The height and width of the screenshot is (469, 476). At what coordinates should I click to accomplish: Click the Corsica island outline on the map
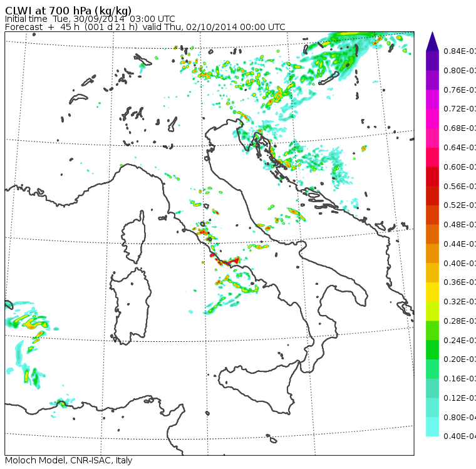134,237
